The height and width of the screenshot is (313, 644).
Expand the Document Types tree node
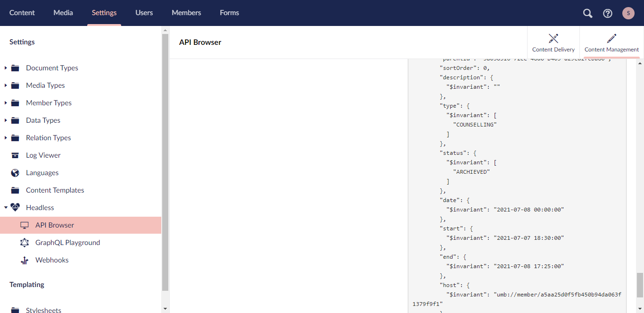coord(6,68)
